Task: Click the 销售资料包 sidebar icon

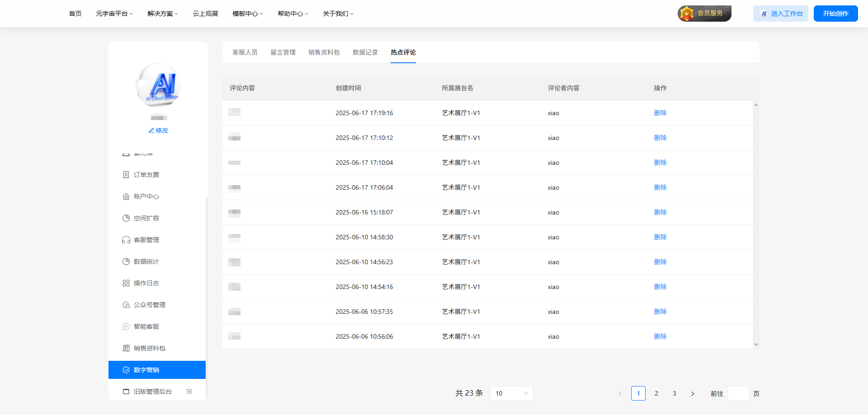Action: pos(126,348)
